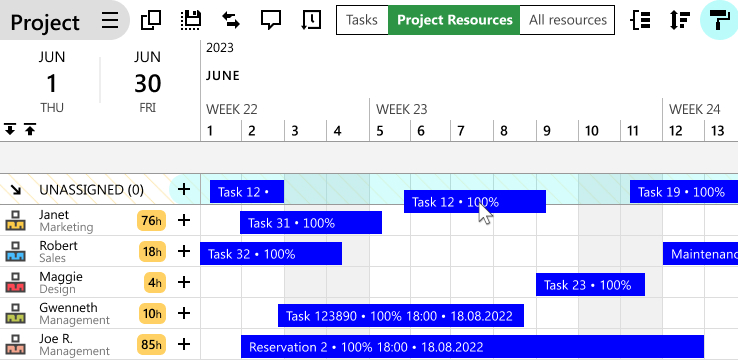Switch to All resources view

[567, 20]
